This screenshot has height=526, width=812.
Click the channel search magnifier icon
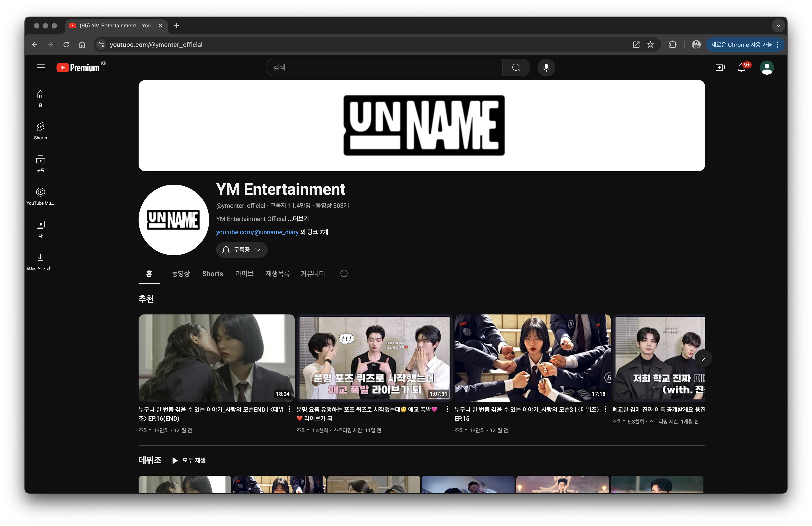point(344,274)
